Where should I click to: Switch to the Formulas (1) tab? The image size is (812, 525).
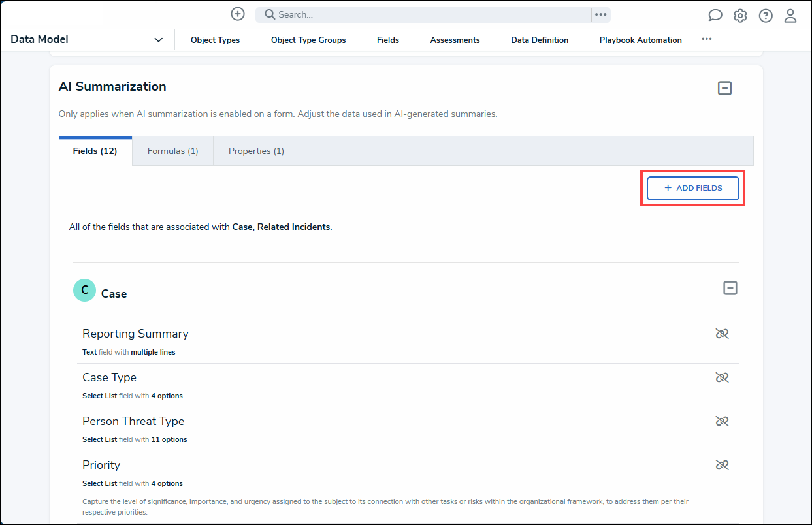click(173, 151)
